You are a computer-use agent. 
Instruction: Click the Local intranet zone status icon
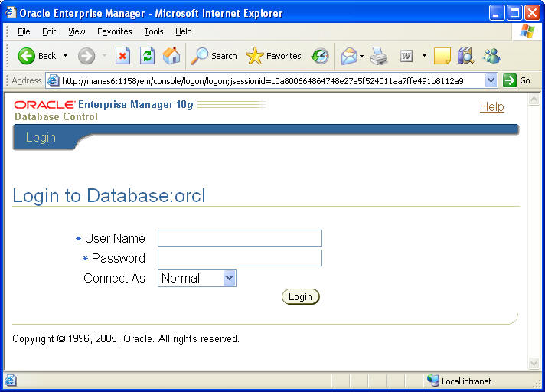(433, 381)
